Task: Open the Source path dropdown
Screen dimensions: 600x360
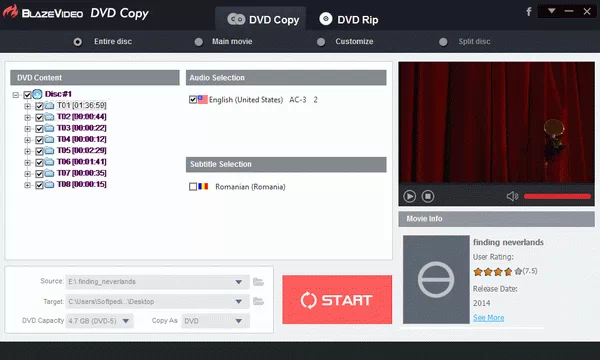Action: click(x=239, y=282)
